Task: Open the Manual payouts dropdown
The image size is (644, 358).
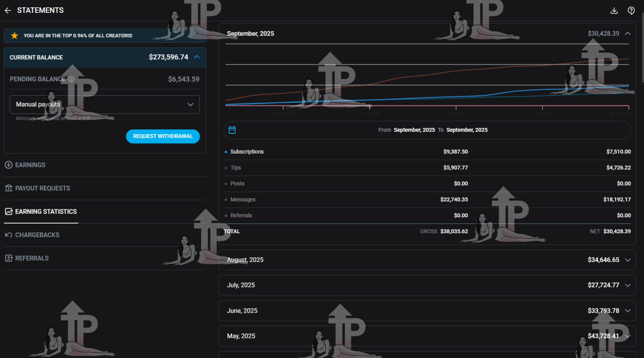Action: click(105, 104)
